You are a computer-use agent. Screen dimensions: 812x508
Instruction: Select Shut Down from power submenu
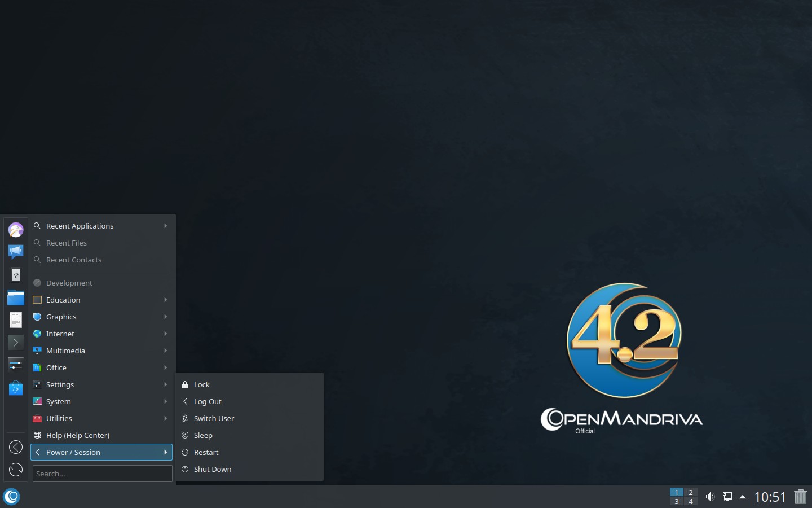[x=213, y=469]
